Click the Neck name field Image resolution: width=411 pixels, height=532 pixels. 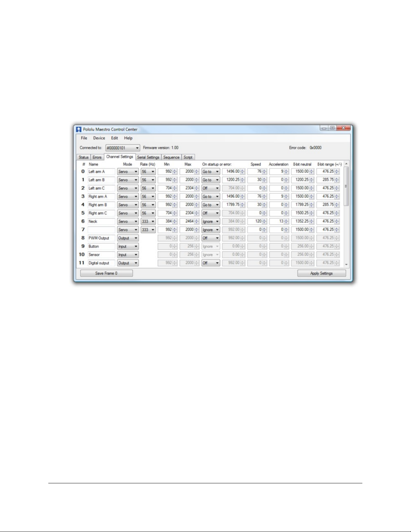[101, 222]
